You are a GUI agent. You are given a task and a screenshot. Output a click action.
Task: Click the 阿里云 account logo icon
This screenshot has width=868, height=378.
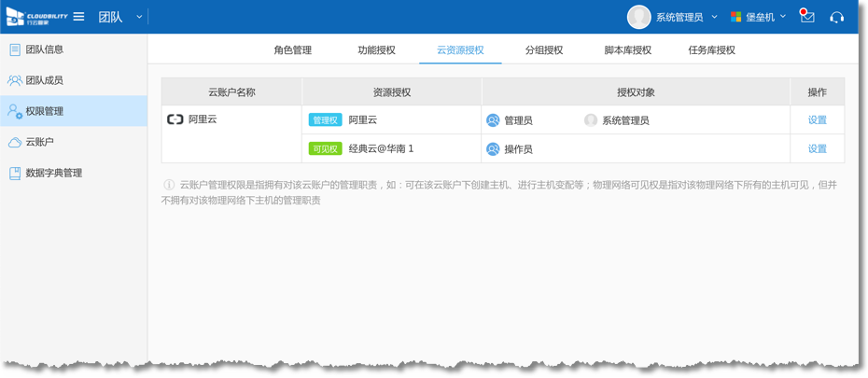coord(175,119)
